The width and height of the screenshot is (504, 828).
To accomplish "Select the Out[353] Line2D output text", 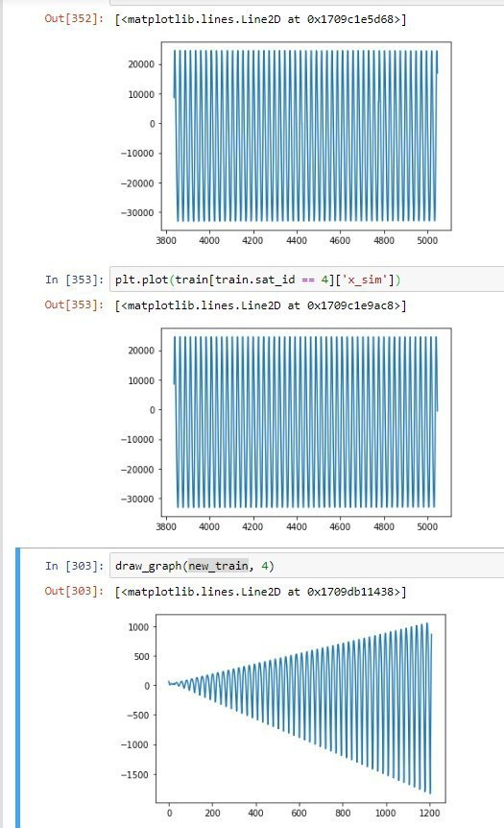I will [261, 305].
